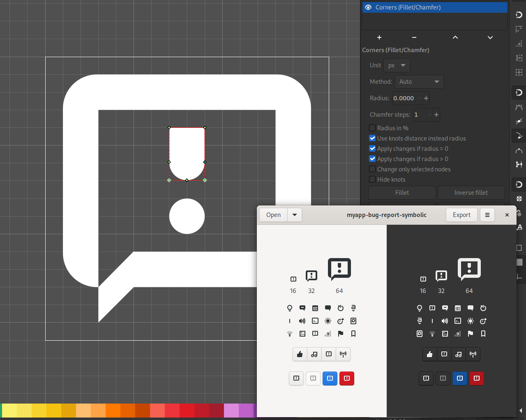
Task: Move path effect up with chevron
Action: click(x=455, y=37)
